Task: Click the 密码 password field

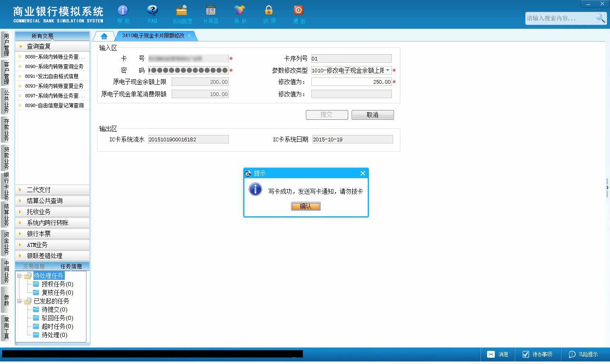Action: [188, 70]
